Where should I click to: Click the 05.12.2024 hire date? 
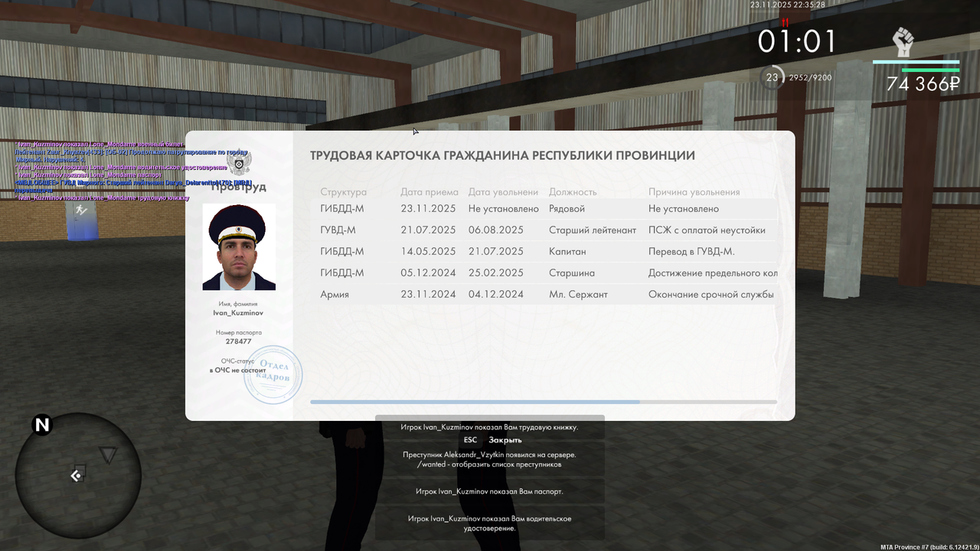[x=428, y=273]
